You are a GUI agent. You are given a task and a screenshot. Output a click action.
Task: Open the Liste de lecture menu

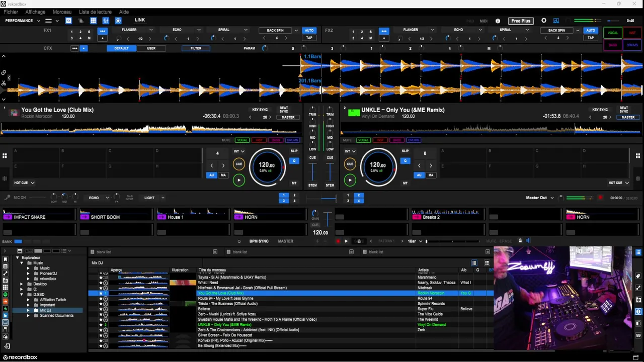tap(96, 12)
